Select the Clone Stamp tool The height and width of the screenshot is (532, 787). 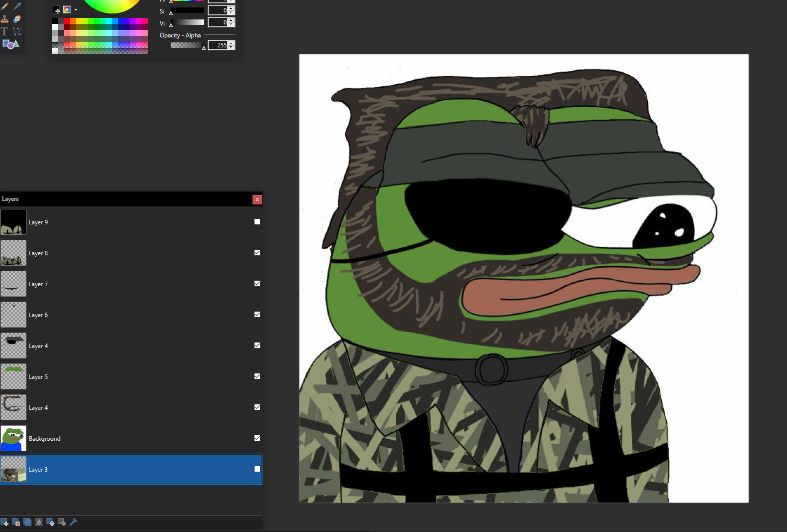tap(5, 19)
